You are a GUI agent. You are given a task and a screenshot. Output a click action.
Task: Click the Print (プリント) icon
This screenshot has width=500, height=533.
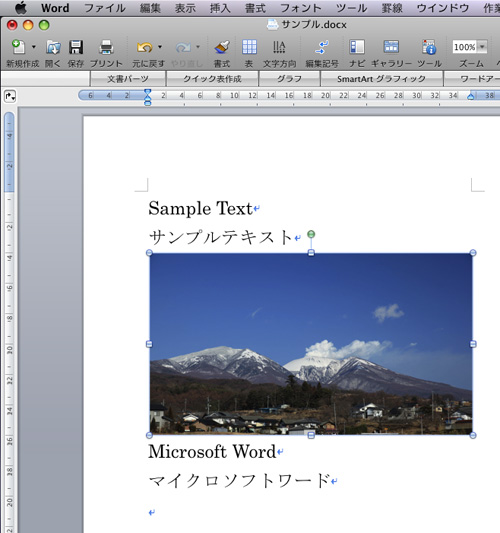pyautogui.click(x=106, y=47)
